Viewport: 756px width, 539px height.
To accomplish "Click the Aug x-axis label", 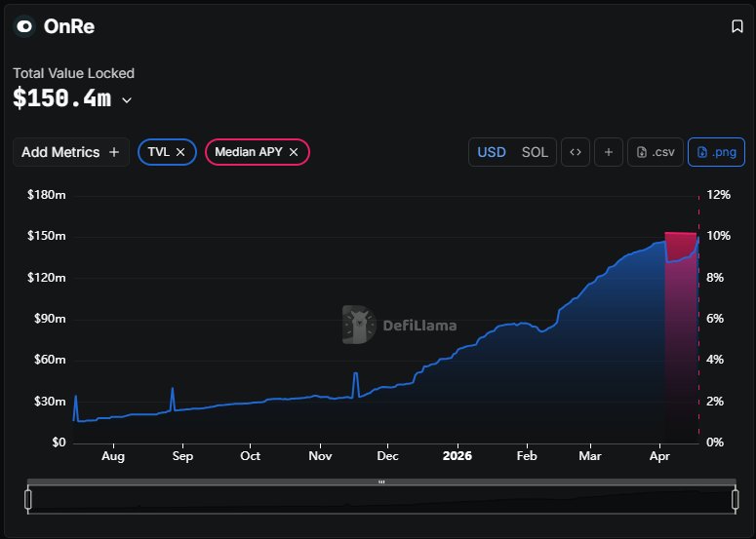I will coord(113,456).
